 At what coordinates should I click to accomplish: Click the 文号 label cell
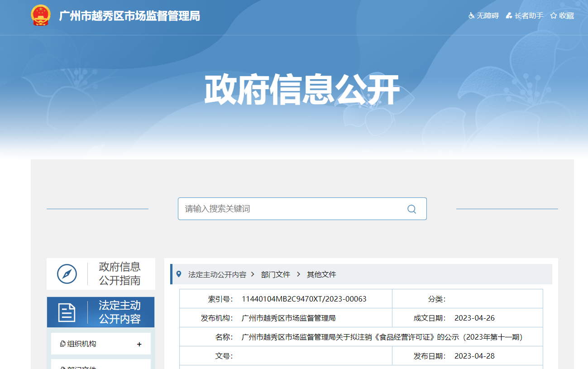pos(224,356)
